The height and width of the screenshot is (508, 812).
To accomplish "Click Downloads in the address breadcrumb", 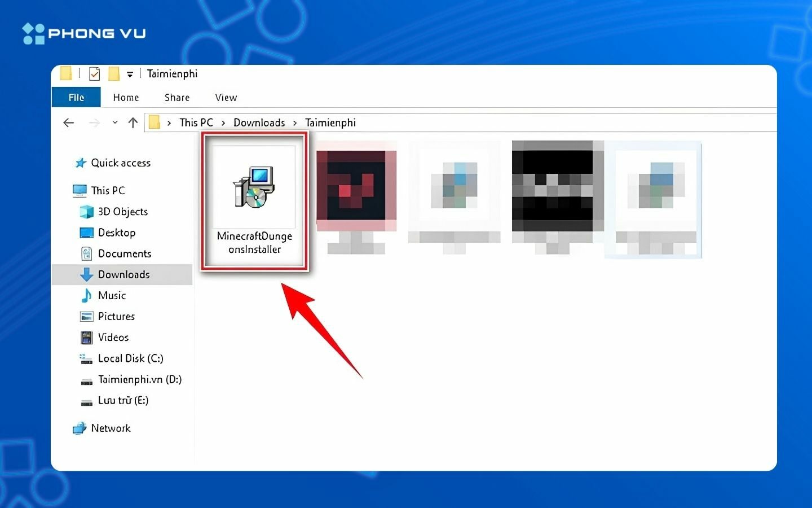I will tap(259, 122).
